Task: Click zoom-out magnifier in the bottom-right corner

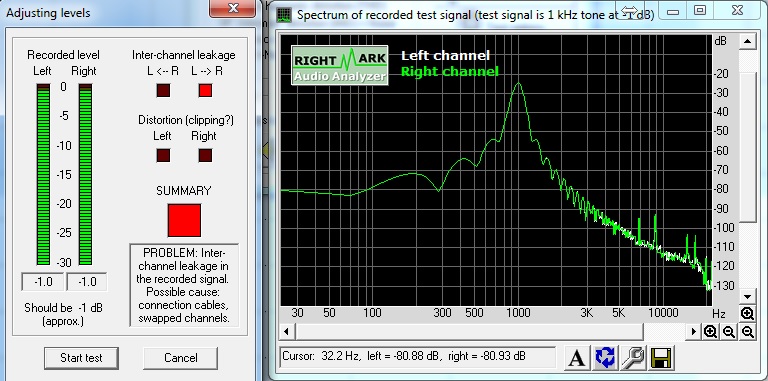Action: [x=747, y=332]
